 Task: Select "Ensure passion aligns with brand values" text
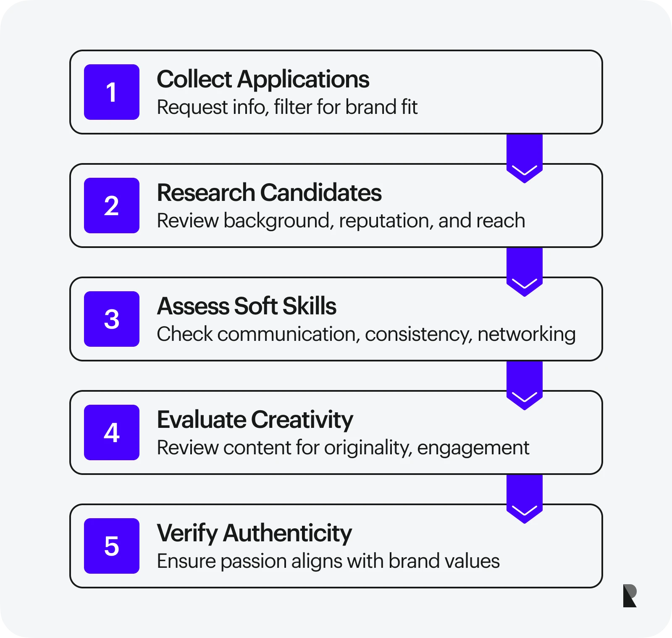(328, 561)
